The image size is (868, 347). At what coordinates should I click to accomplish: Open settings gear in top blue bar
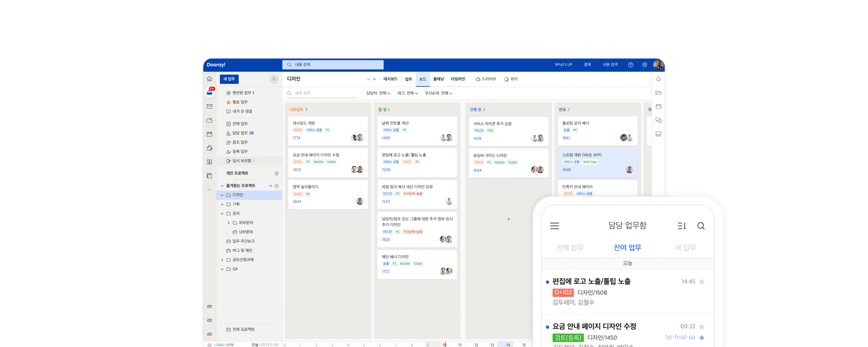click(644, 65)
